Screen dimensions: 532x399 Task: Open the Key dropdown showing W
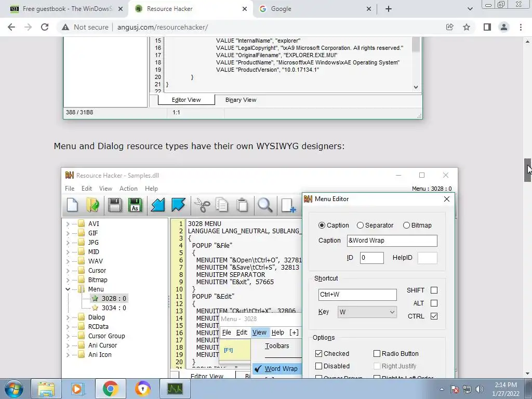367,312
